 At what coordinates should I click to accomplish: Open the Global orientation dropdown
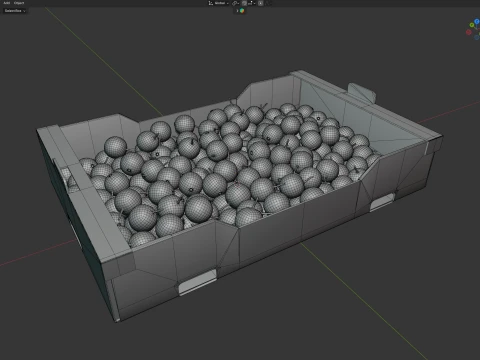point(221,3)
